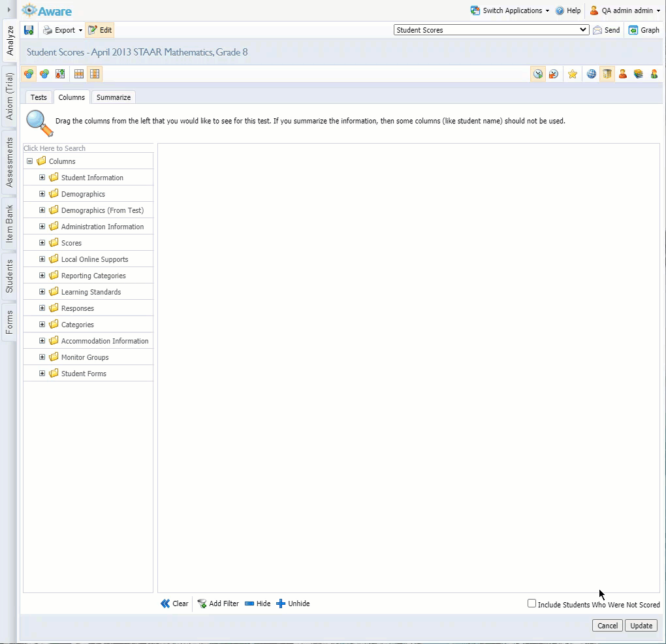Click the red and green sort arrows icon

(x=60, y=74)
